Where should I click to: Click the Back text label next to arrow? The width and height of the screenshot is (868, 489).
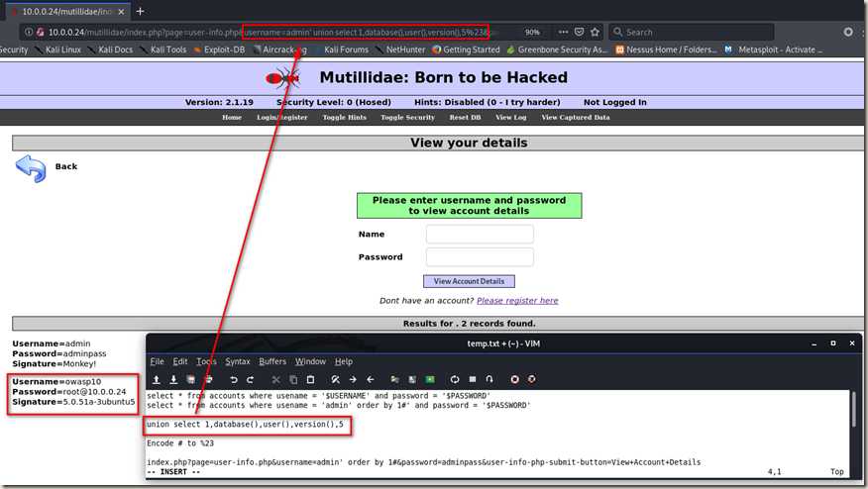coord(65,166)
